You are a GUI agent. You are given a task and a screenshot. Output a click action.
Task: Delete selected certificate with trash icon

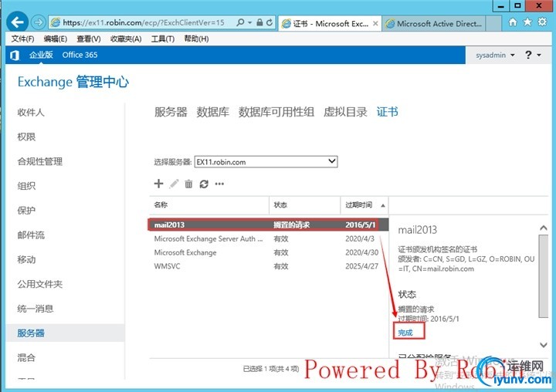[188, 184]
